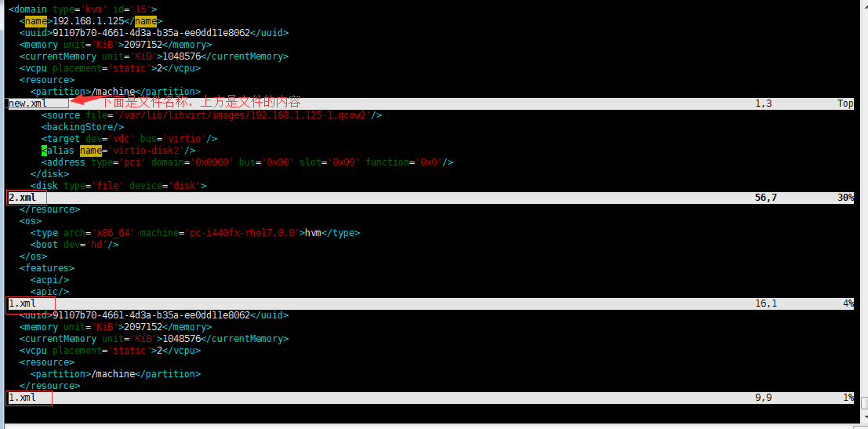Click the target dev='vdc' line
The width and height of the screenshot is (868, 429).
coord(129,139)
